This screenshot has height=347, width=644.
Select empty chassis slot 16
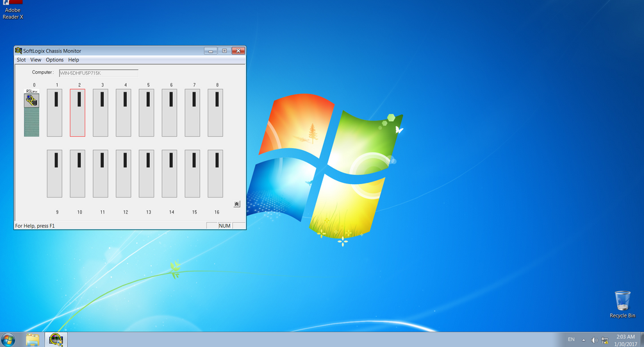(215, 173)
